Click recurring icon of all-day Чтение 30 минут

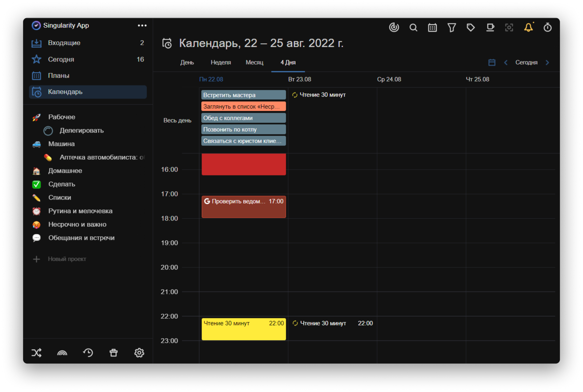tap(295, 95)
